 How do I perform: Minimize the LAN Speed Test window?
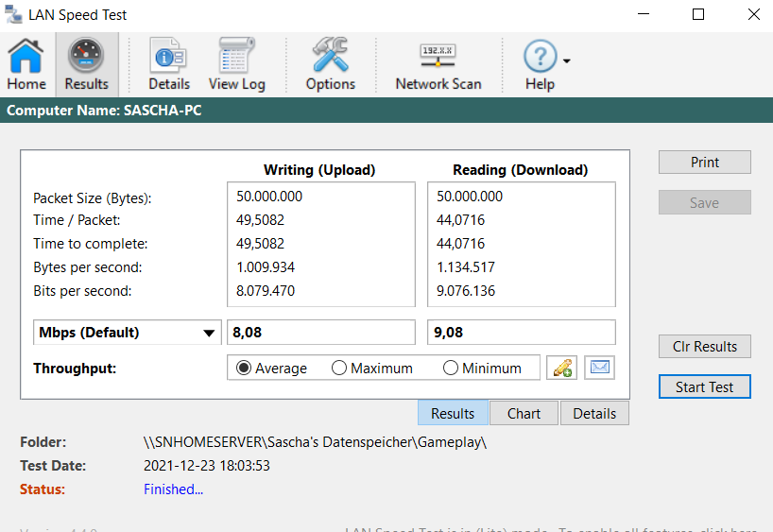click(644, 14)
